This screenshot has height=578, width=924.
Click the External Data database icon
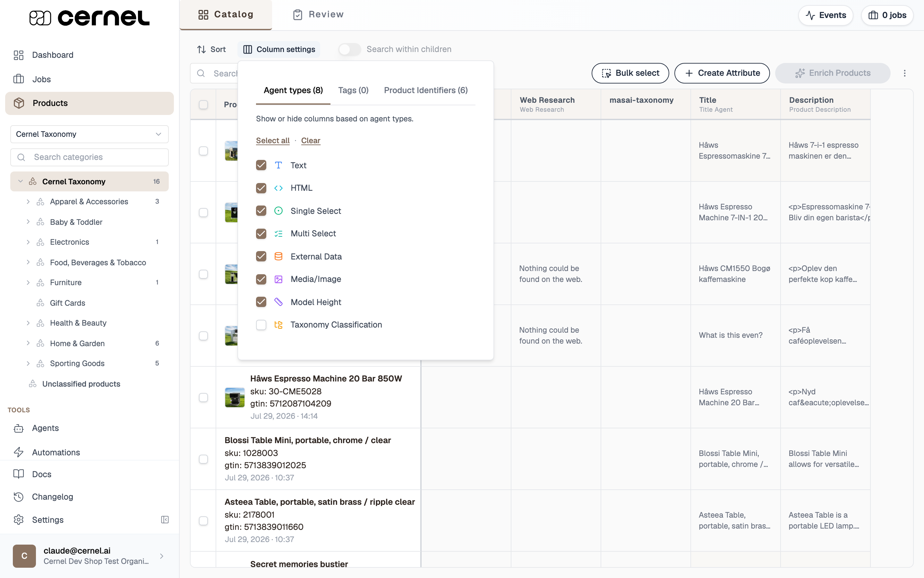(x=278, y=257)
